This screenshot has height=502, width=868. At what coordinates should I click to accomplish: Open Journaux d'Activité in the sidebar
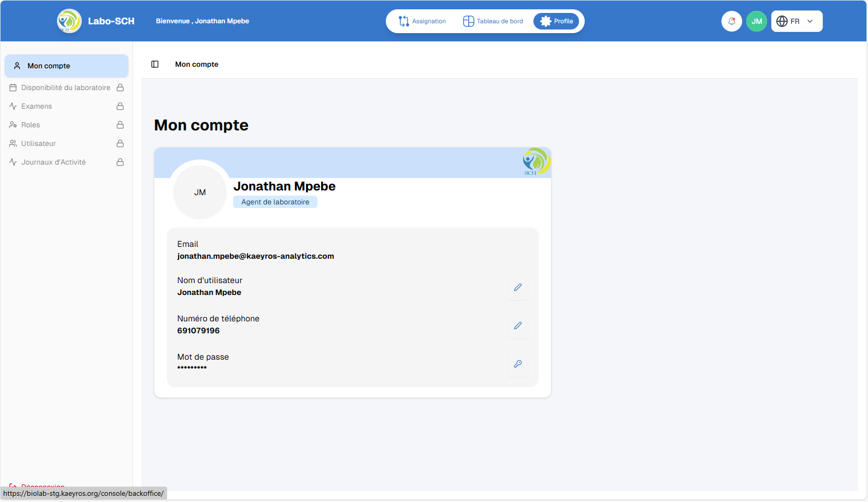pos(53,162)
